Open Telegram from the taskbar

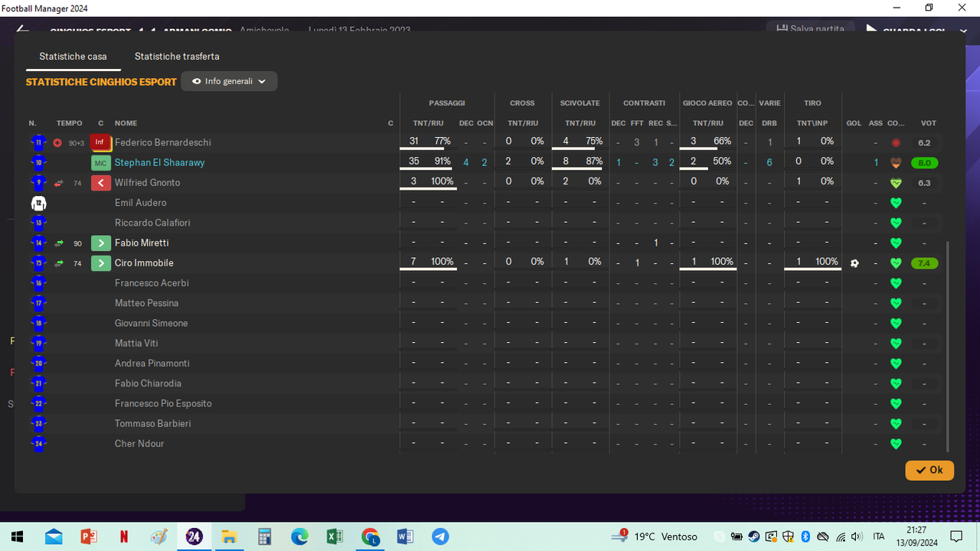(440, 536)
